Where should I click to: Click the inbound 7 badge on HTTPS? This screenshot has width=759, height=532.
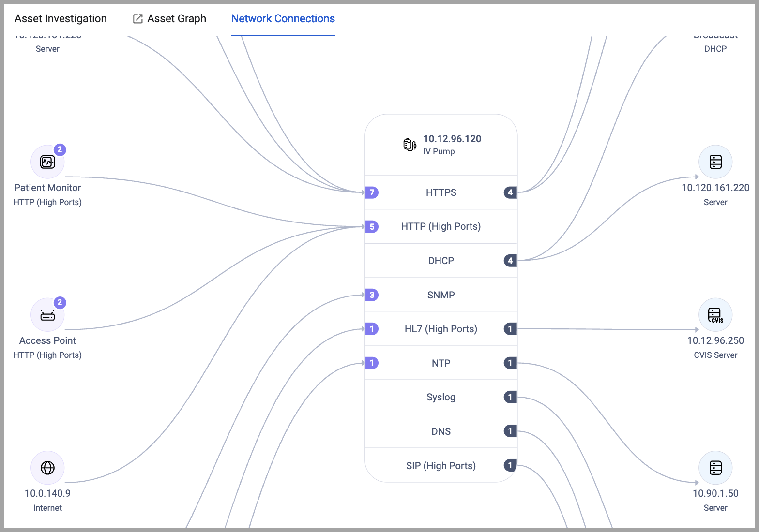pos(372,192)
